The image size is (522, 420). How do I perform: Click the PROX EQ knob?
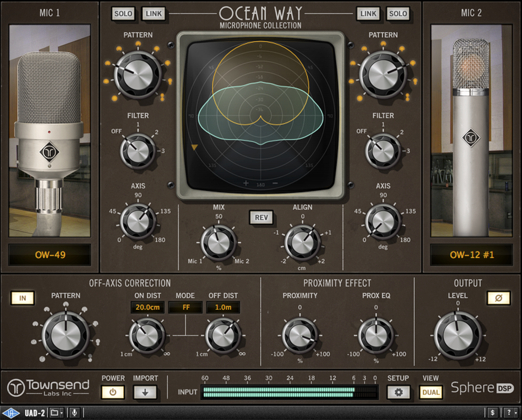click(x=376, y=336)
